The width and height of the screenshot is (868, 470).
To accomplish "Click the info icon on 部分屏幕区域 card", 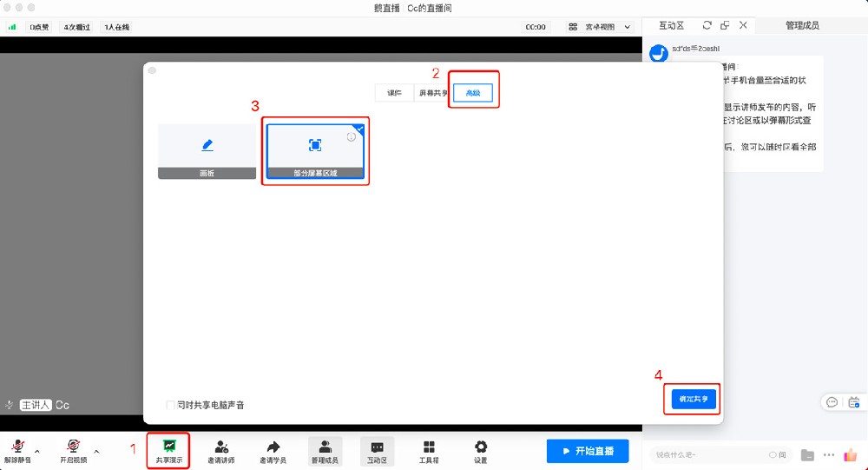I will (x=351, y=137).
